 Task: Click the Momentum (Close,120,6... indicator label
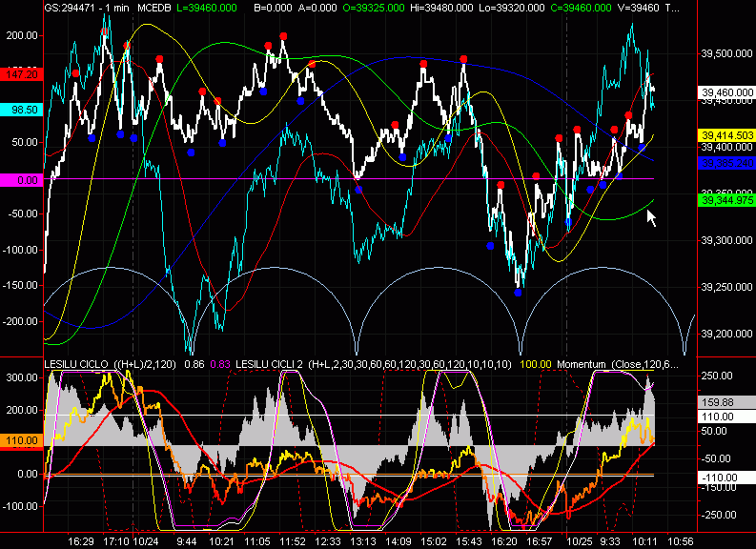tap(618, 364)
